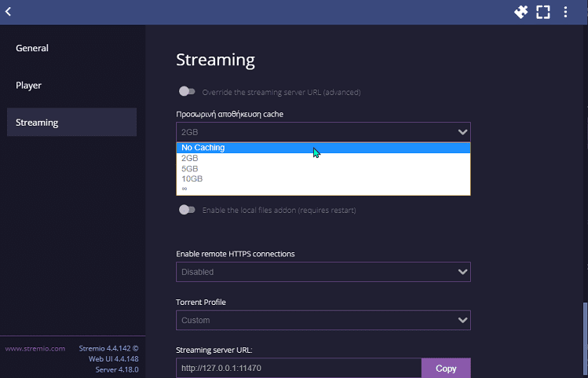Choose the No Caching option
588x378 pixels.
pyautogui.click(x=323, y=148)
